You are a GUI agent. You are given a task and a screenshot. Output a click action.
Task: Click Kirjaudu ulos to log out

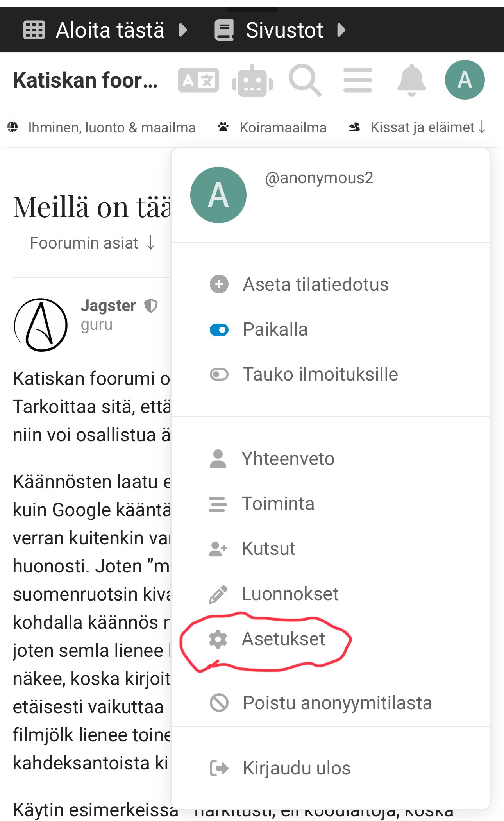point(296,768)
